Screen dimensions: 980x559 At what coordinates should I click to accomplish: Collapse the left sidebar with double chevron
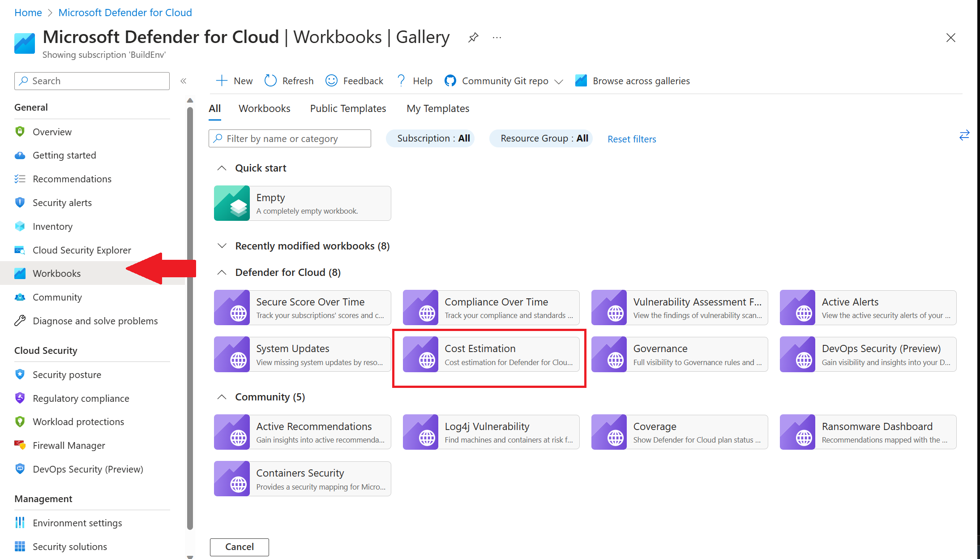pyautogui.click(x=183, y=81)
